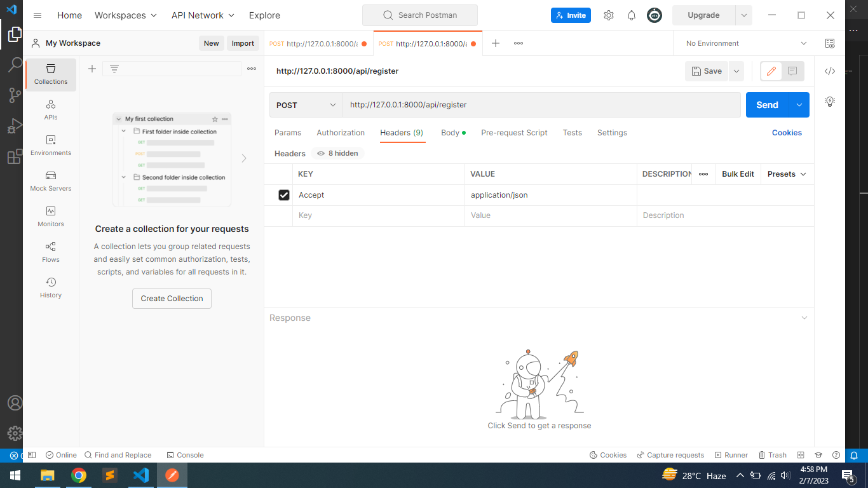The height and width of the screenshot is (488, 868).
Task: Select the first POST request tab
Action: click(318, 43)
